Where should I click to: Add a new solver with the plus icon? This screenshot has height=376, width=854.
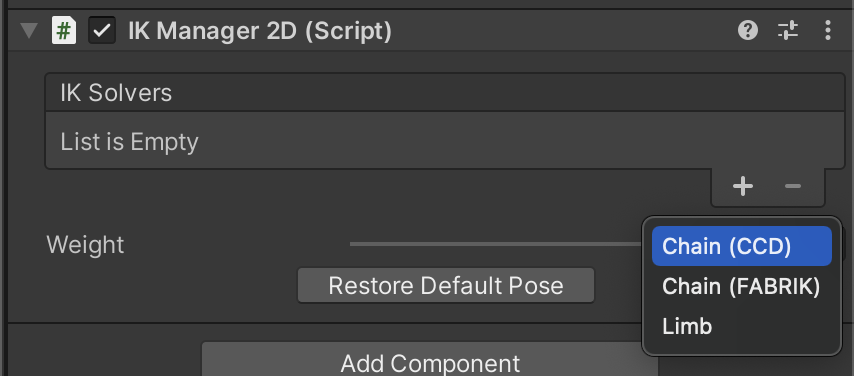click(x=743, y=186)
